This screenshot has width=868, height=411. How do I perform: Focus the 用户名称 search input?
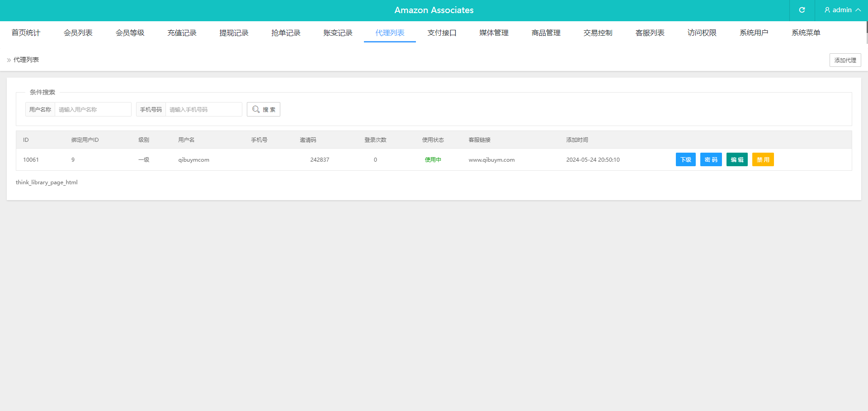[93, 109]
